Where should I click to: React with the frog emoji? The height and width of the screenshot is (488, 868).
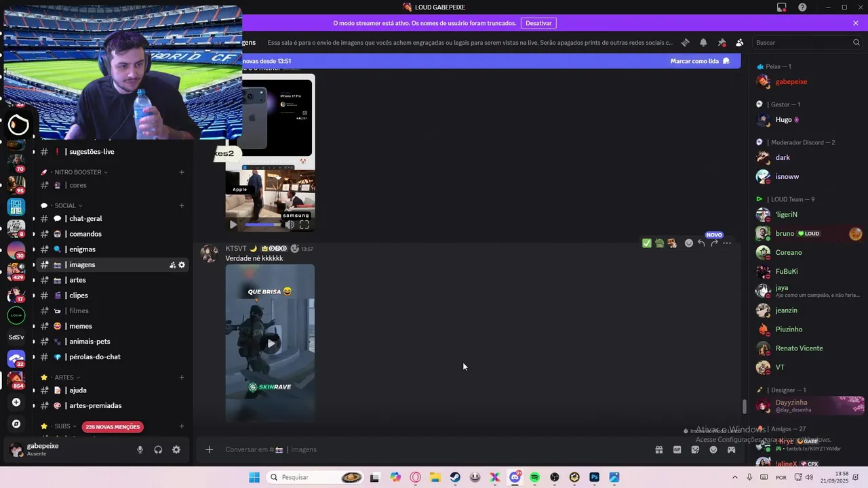(659, 243)
